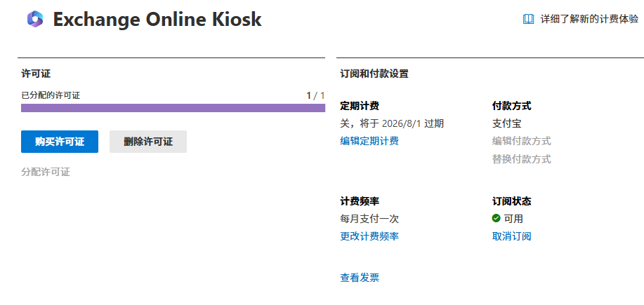This screenshot has height=305, width=644.
Task: Open the 查看发票 invoices link
Action: (360, 278)
